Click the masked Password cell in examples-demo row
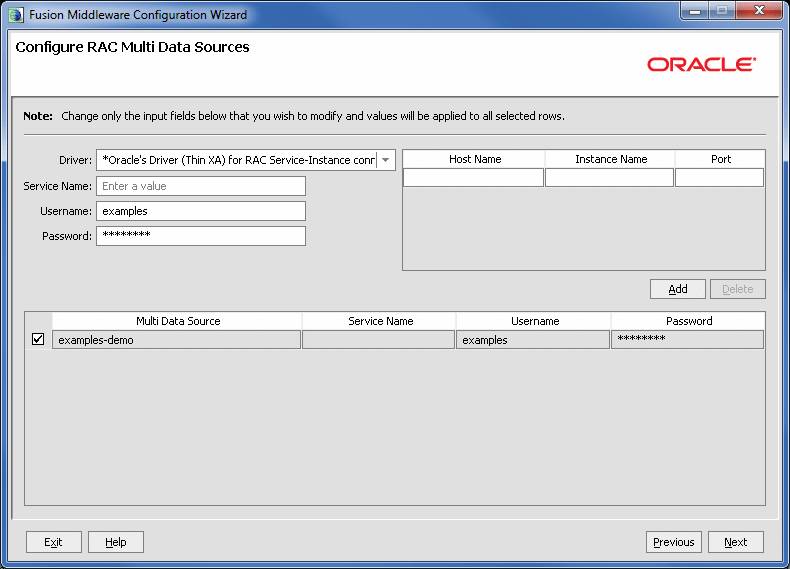790x569 pixels. [x=687, y=340]
